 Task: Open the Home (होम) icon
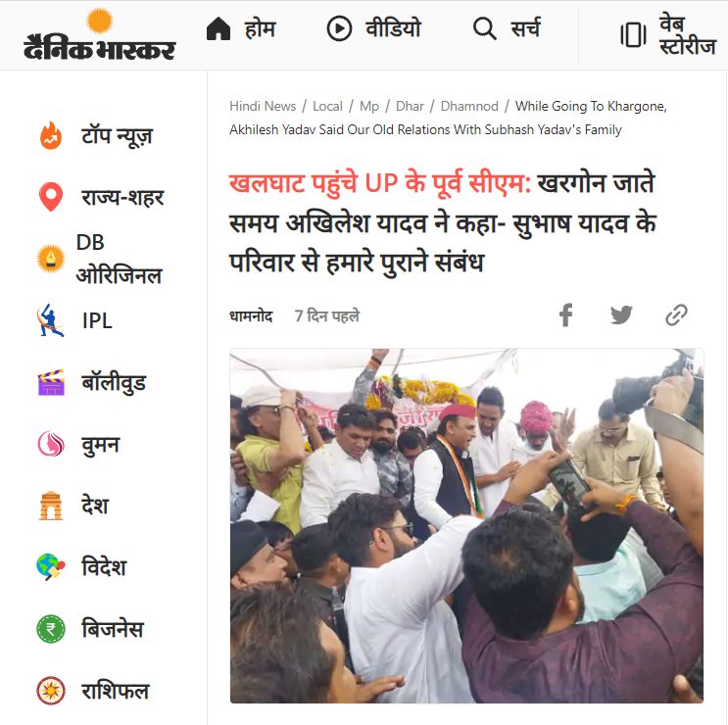point(218,28)
